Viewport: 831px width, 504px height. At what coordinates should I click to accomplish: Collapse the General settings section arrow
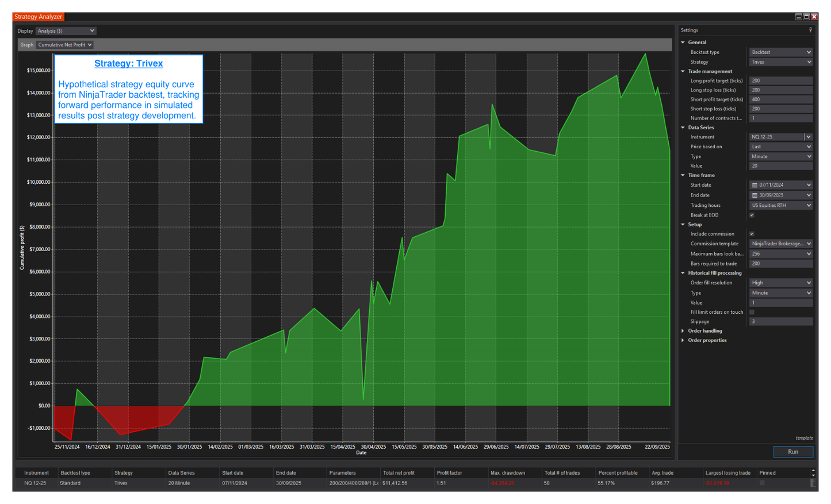683,43
